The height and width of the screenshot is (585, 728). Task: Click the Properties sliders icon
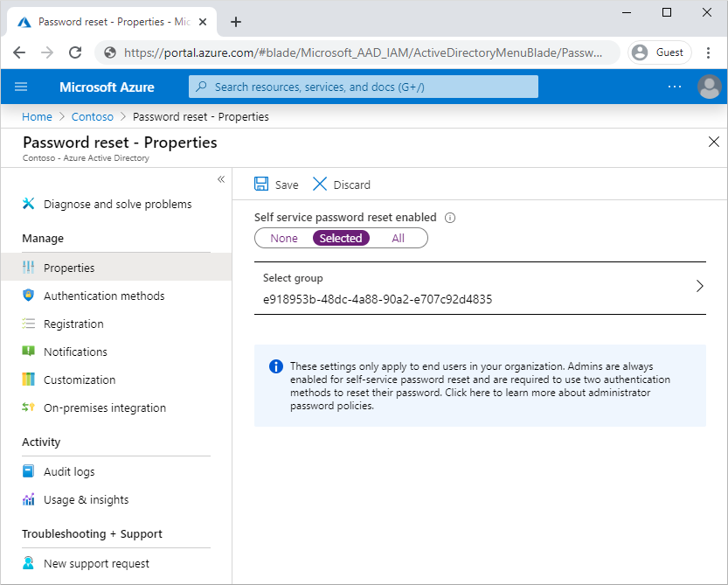coord(28,268)
